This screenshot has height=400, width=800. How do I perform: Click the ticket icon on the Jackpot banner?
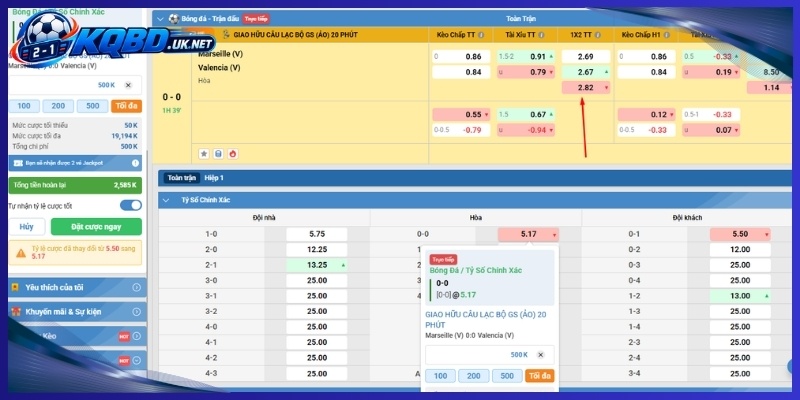click(x=18, y=163)
